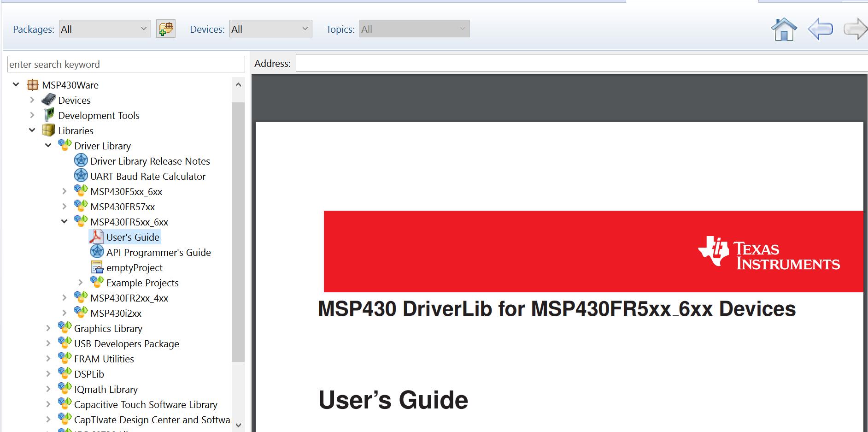Expand the Graphics Library node

[48, 328]
